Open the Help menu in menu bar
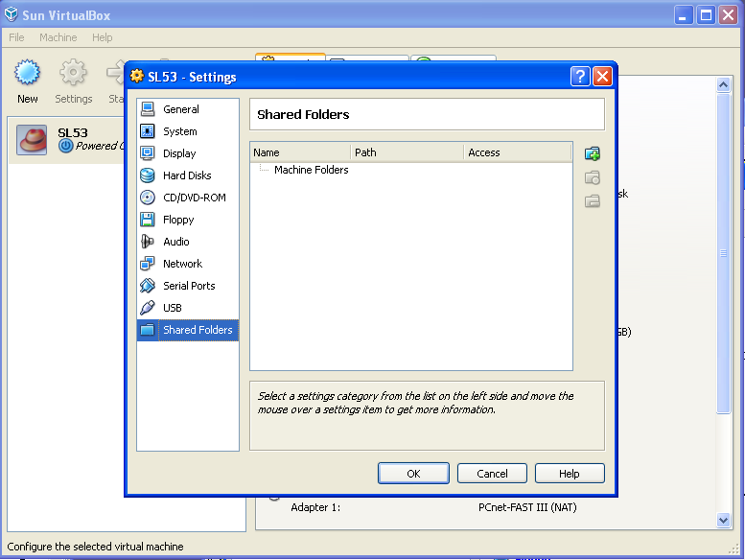 pyautogui.click(x=103, y=37)
